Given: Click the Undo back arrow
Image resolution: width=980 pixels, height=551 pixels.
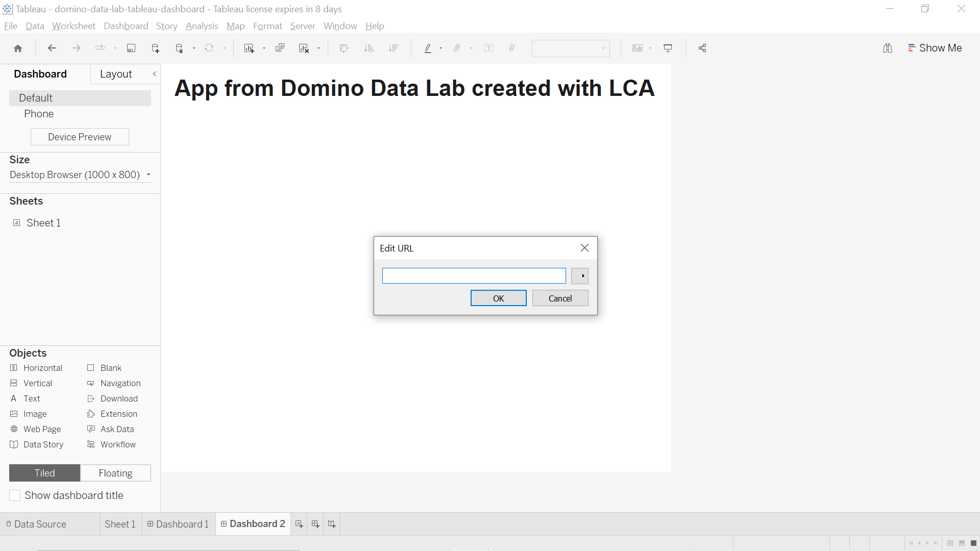Looking at the screenshot, I should pos(52,48).
